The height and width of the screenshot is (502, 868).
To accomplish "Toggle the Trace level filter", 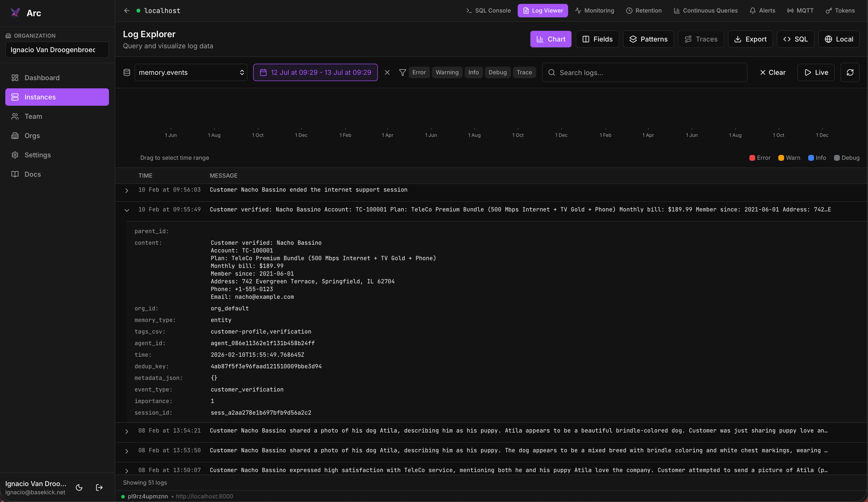I will [524, 72].
